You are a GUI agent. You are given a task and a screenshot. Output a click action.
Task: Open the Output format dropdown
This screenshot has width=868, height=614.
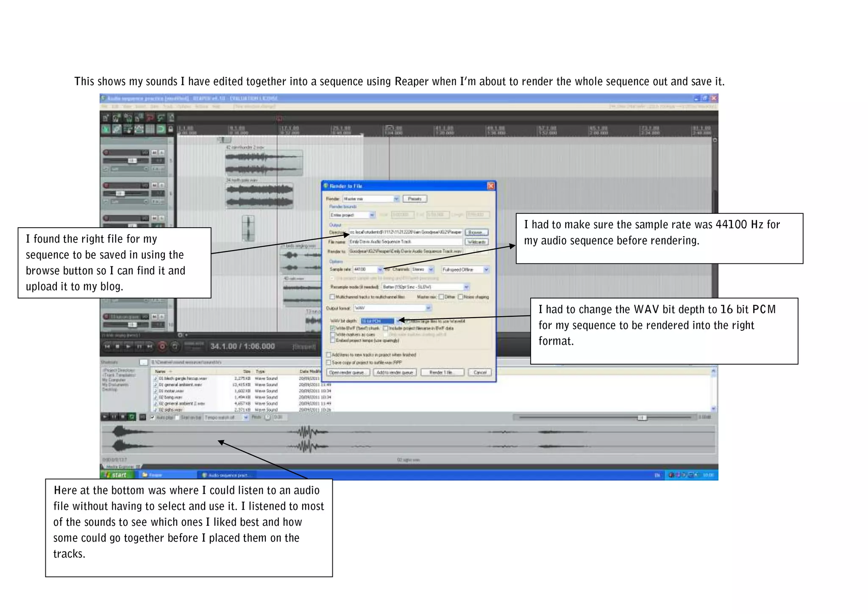[x=428, y=308]
